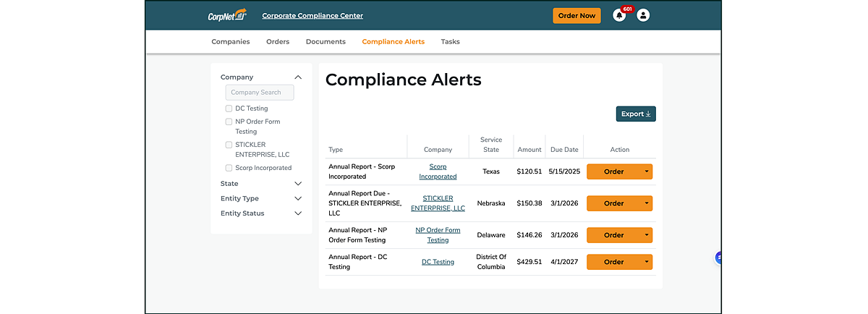Open Order dropdown arrow for Nebraska row

tap(646, 203)
